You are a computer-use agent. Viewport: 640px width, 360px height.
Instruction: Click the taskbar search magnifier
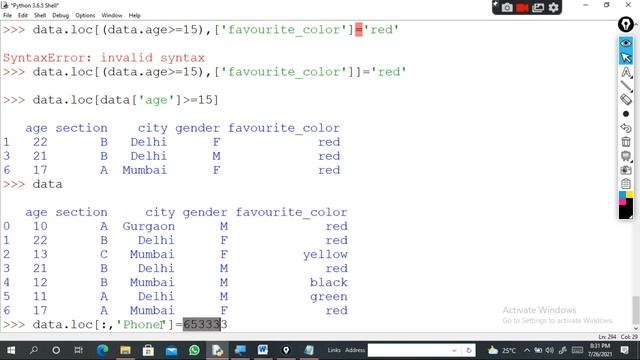pyautogui.click(x=34, y=350)
